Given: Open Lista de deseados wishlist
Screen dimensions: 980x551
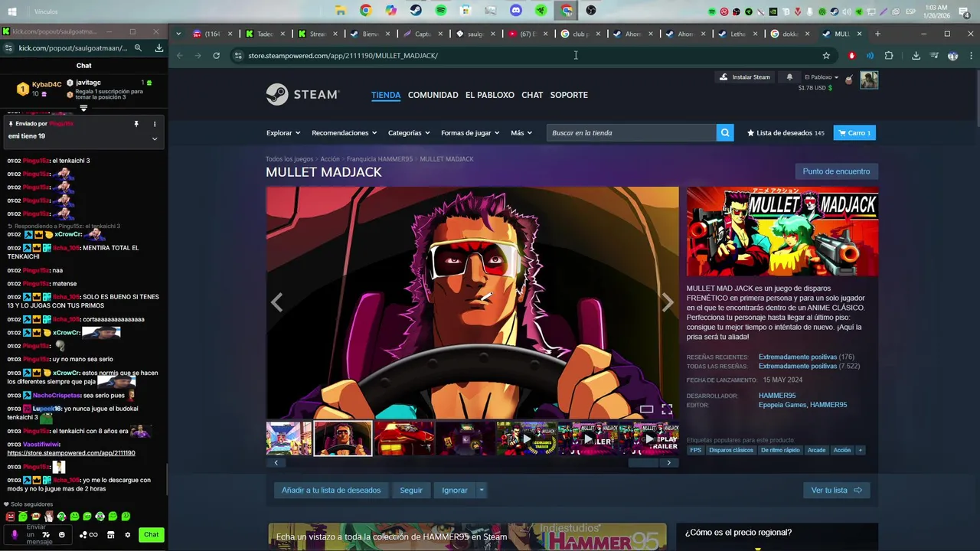Looking at the screenshot, I should [x=786, y=132].
